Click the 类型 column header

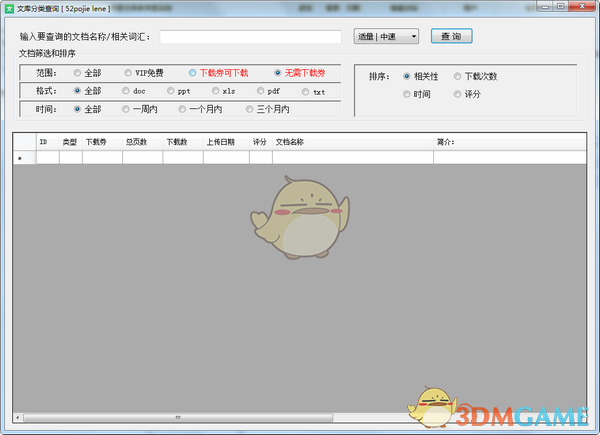tap(70, 142)
